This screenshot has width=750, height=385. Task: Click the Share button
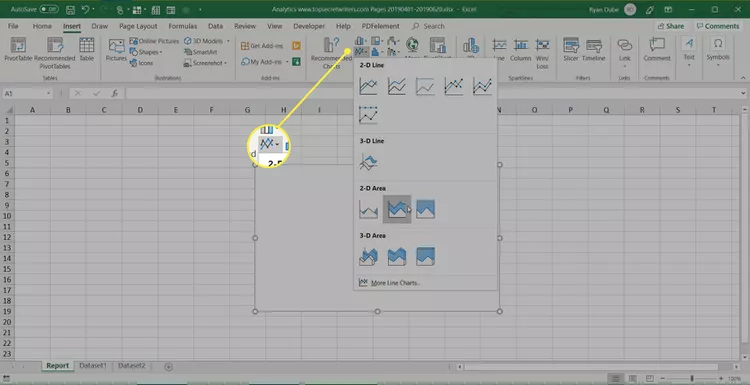point(671,26)
